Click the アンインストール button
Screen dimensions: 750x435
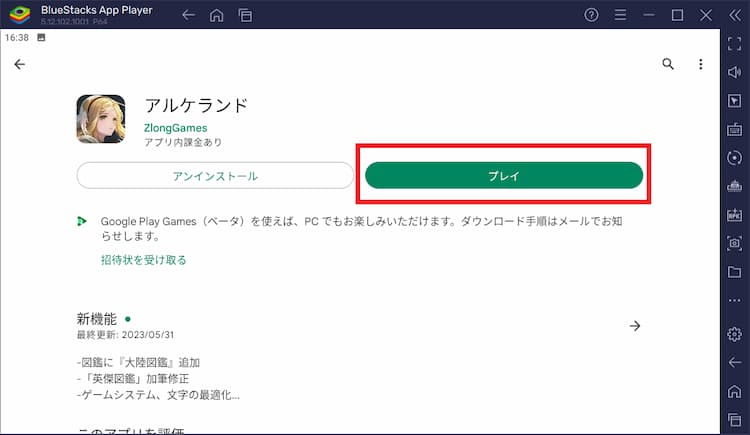click(x=215, y=176)
